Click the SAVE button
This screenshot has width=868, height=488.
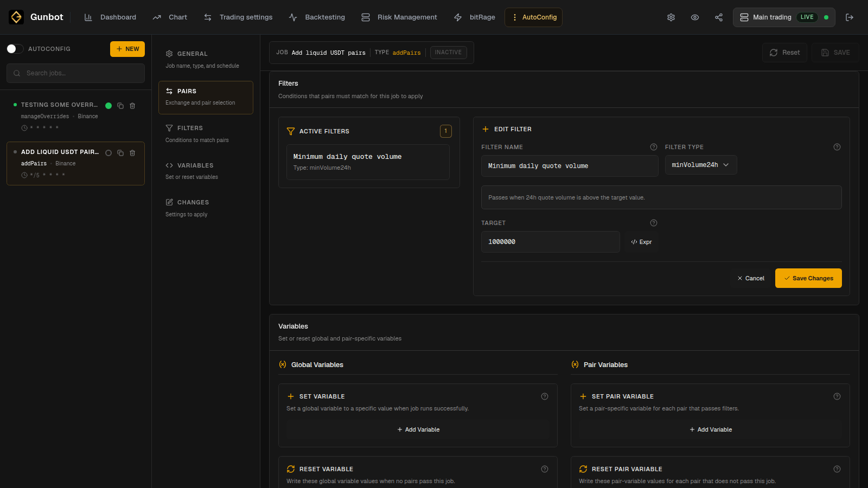click(x=835, y=53)
